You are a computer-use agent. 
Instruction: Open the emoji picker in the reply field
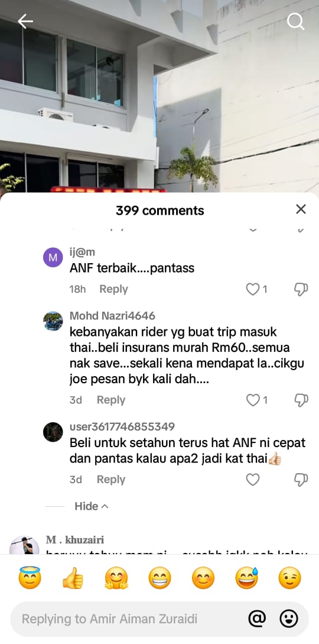pyautogui.click(x=289, y=618)
